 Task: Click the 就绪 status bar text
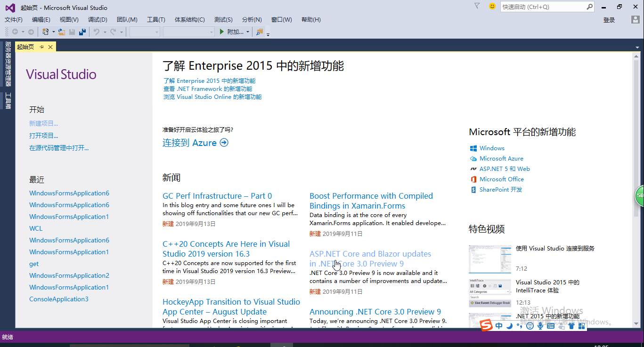8,337
